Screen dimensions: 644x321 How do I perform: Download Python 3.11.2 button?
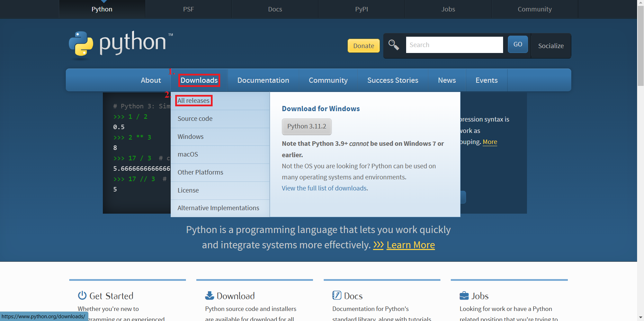tap(307, 126)
